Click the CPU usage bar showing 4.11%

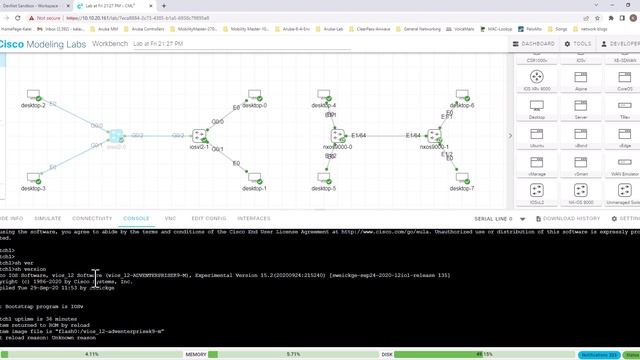[91, 354]
